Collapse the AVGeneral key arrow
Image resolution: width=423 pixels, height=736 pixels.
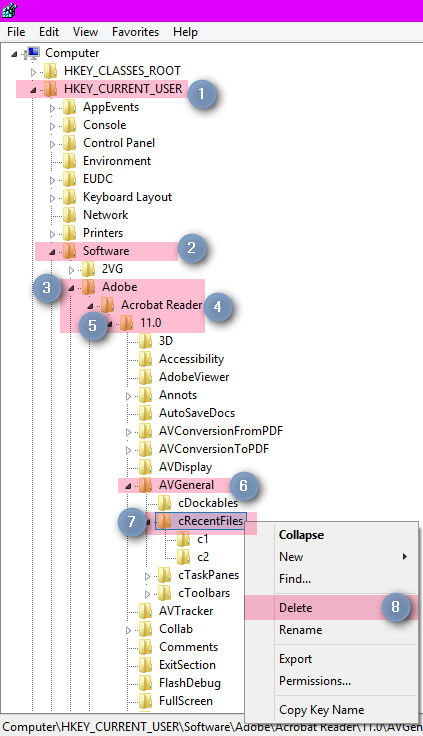pyautogui.click(x=128, y=486)
